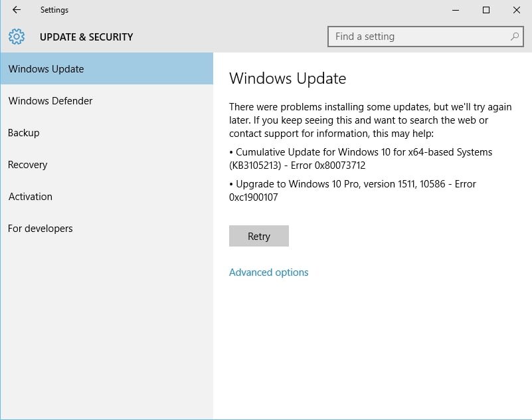Click the magnifier icon in search box

click(515, 37)
